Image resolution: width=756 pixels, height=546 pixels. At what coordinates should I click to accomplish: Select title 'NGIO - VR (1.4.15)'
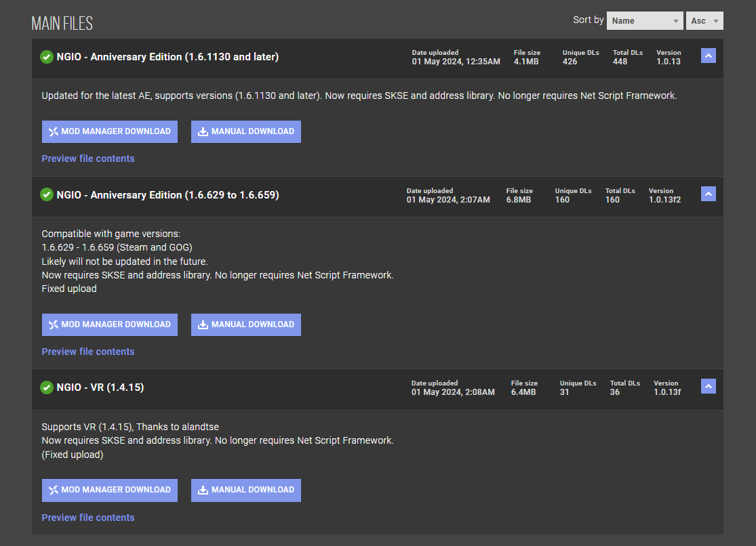pos(100,387)
